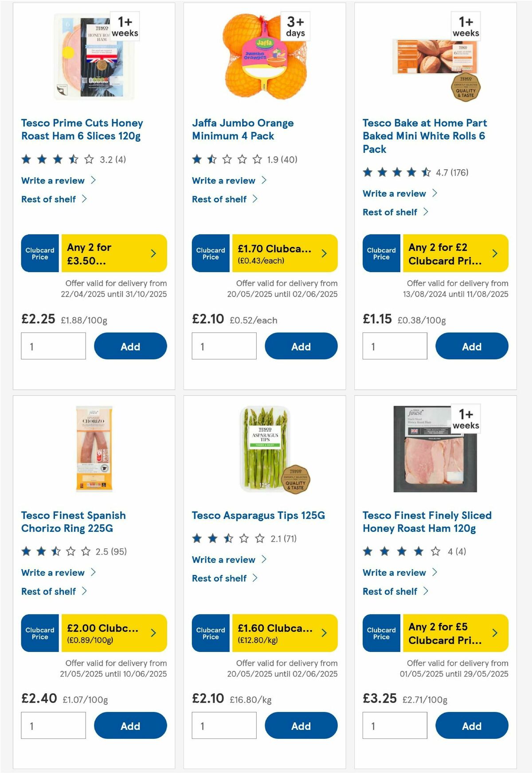Screen dimensions: 532x773
Task: Write a review for Jaffa Jumbo Oranges
Action: (x=223, y=180)
